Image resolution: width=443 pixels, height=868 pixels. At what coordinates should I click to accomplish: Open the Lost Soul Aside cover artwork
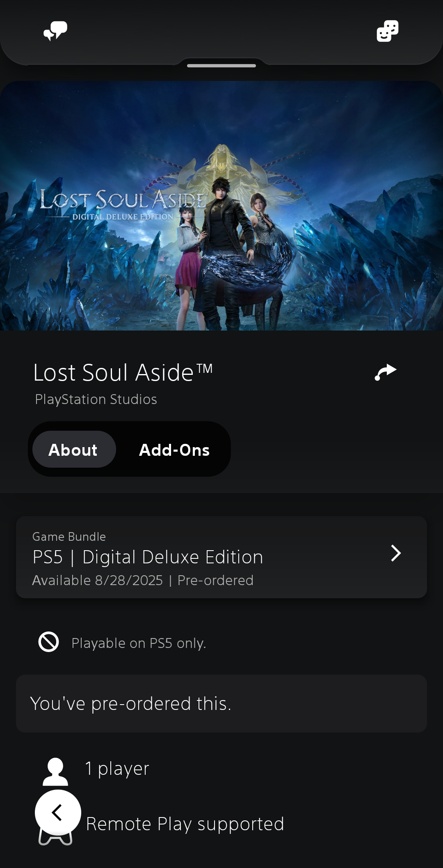click(221, 206)
